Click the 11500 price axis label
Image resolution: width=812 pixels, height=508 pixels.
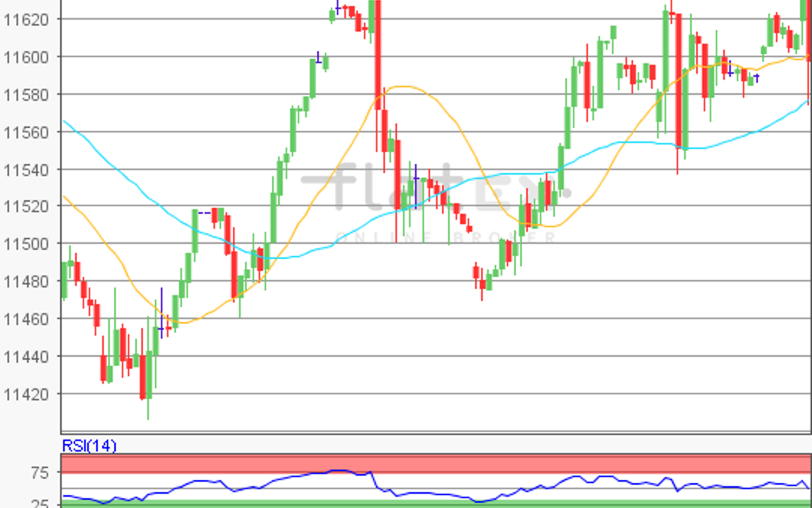26,244
